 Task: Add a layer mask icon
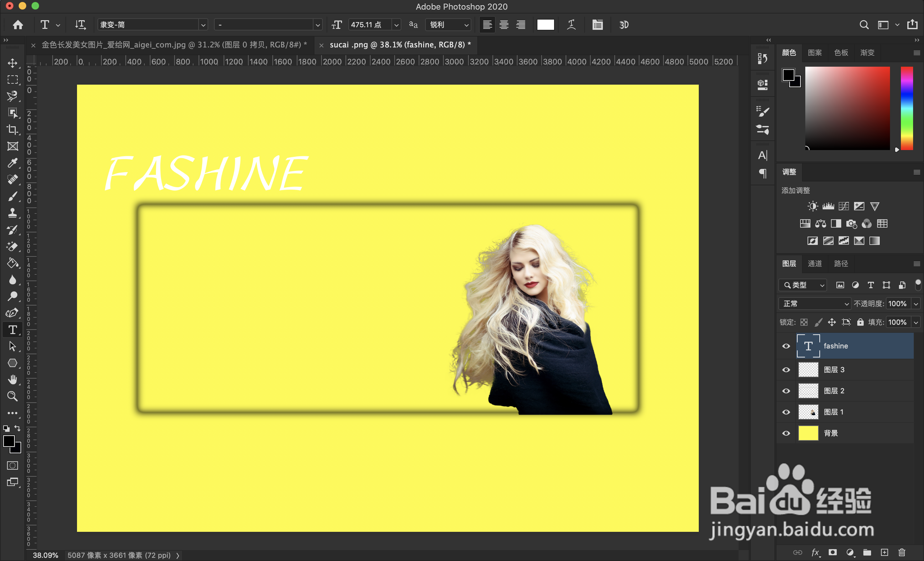point(833,552)
